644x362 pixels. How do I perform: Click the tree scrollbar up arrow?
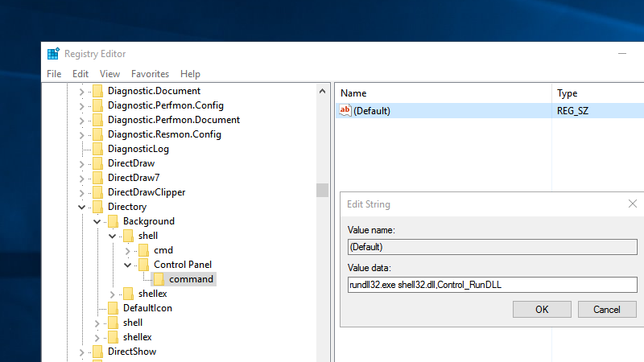point(323,91)
